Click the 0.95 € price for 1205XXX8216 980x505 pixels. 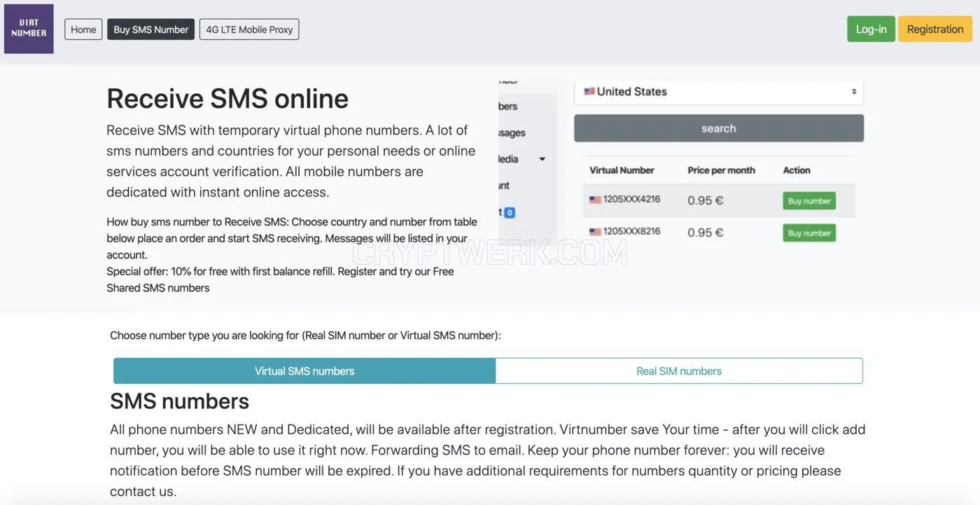[x=705, y=233]
